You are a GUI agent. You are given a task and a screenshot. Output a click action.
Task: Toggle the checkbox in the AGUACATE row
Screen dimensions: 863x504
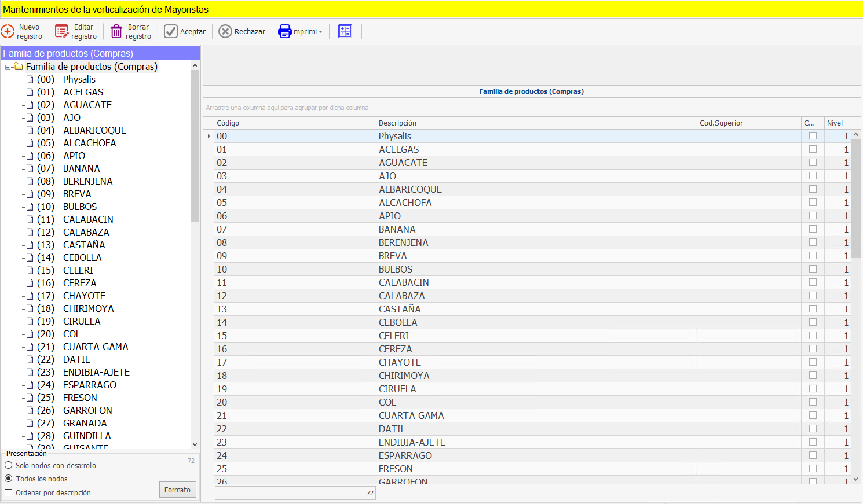point(813,163)
